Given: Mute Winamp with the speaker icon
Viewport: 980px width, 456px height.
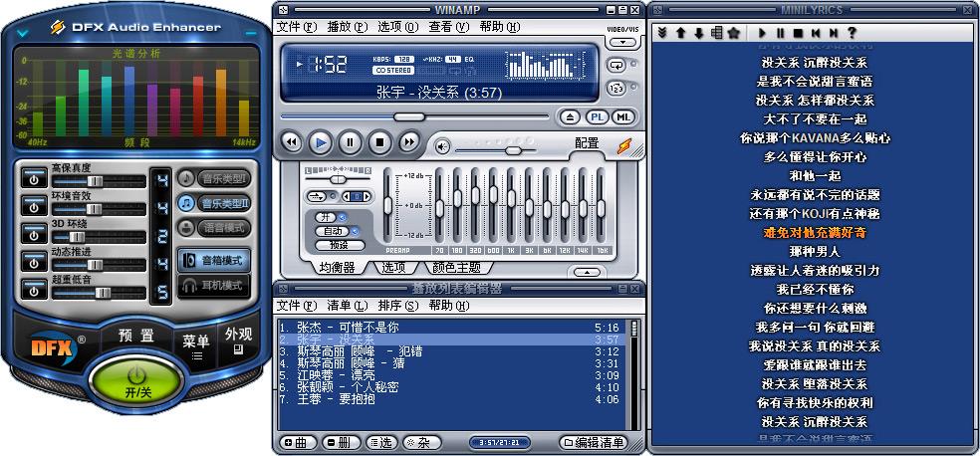Looking at the screenshot, I should [442, 146].
